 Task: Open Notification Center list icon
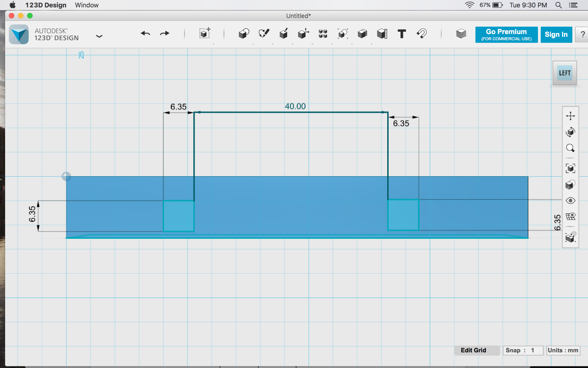tap(573, 5)
